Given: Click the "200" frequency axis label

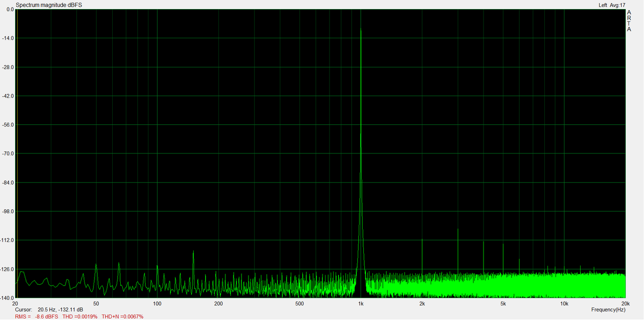Looking at the screenshot, I should point(219,304).
